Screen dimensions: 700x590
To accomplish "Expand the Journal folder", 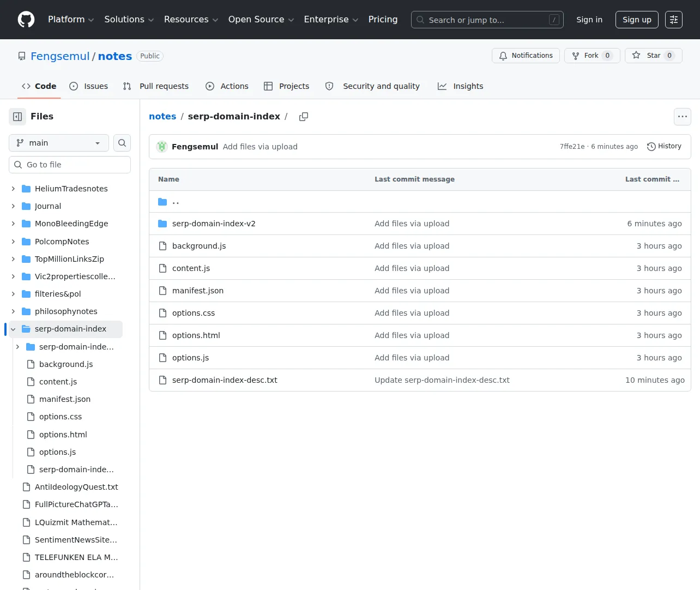I will [13, 206].
